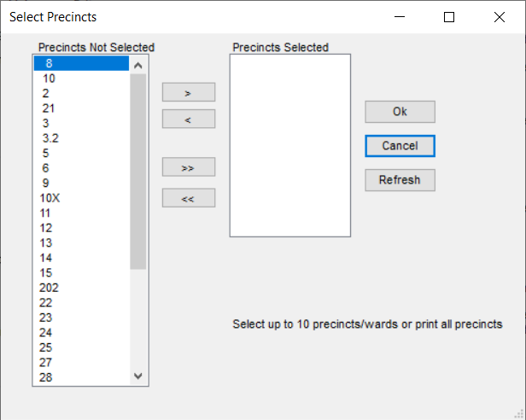The width and height of the screenshot is (526, 420).
Task: Choose precinct 3.2 in the list
Action: (81, 138)
